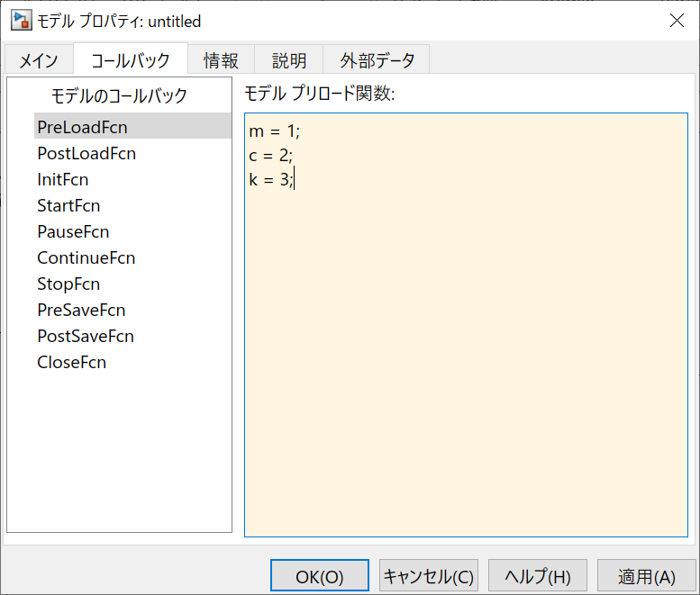Viewport: 700px width, 595px height.
Task: Open the 外部データ tab
Action: (377, 60)
